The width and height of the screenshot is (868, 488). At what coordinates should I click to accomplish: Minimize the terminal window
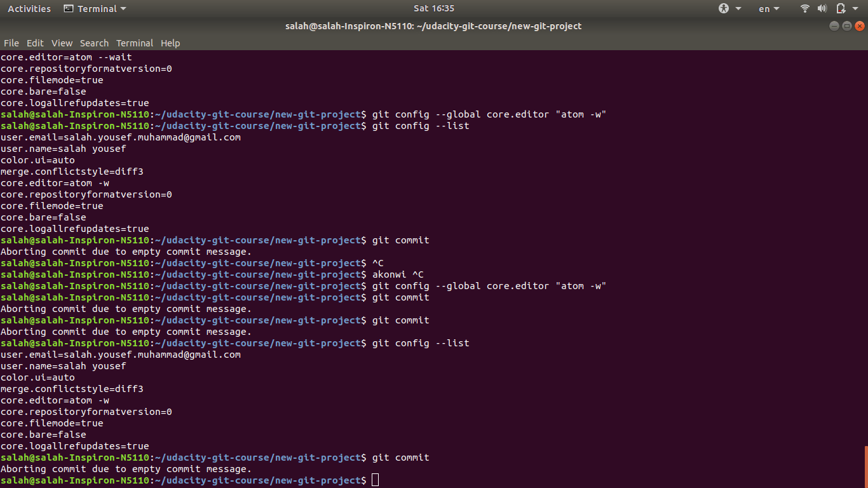click(834, 26)
